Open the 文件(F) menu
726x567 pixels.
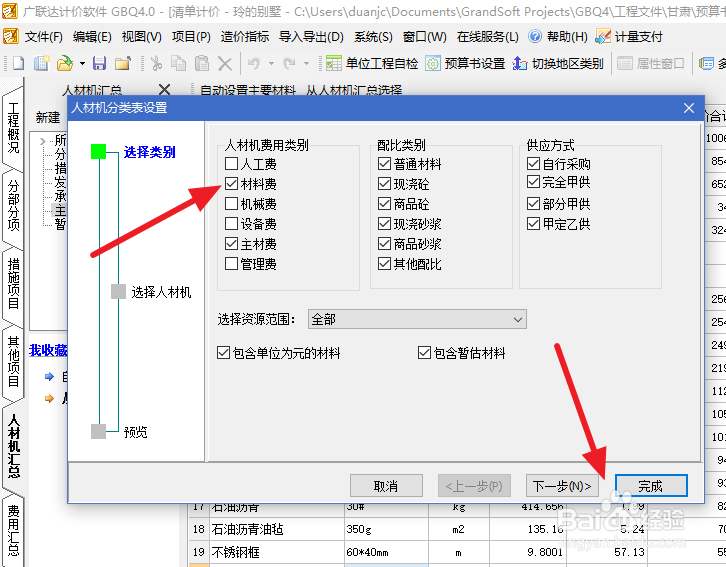point(44,37)
